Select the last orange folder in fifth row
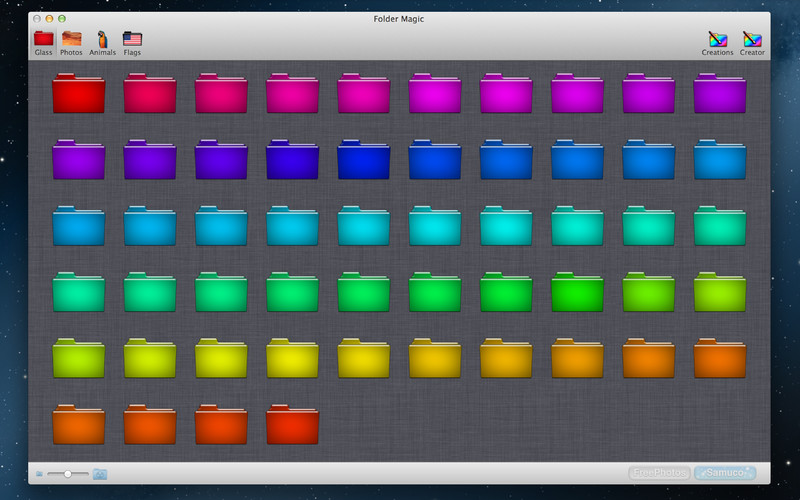This screenshot has height=500, width=800. click(720, 358)
